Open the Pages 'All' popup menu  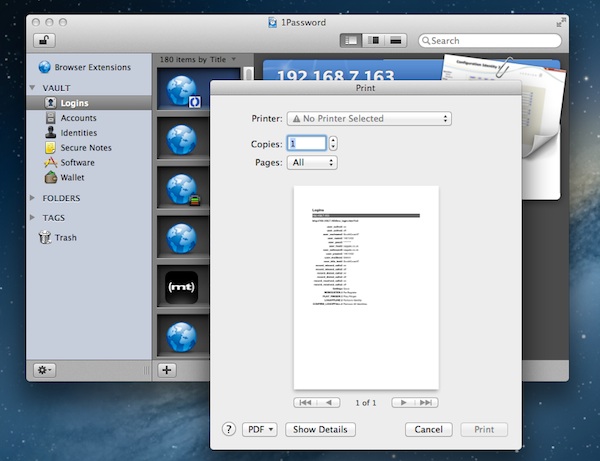(x=312, y=163)
